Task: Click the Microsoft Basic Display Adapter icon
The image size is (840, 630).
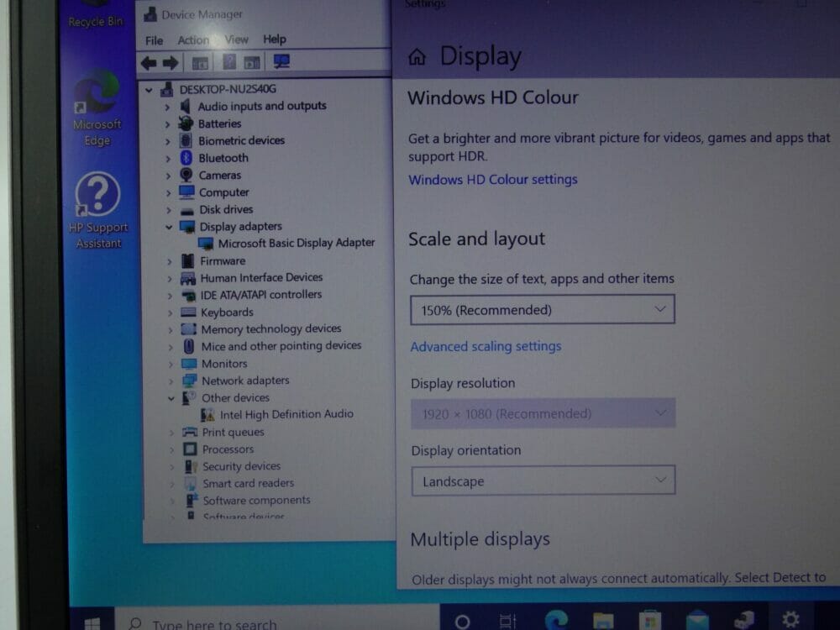Action: [x=205, y=244]
